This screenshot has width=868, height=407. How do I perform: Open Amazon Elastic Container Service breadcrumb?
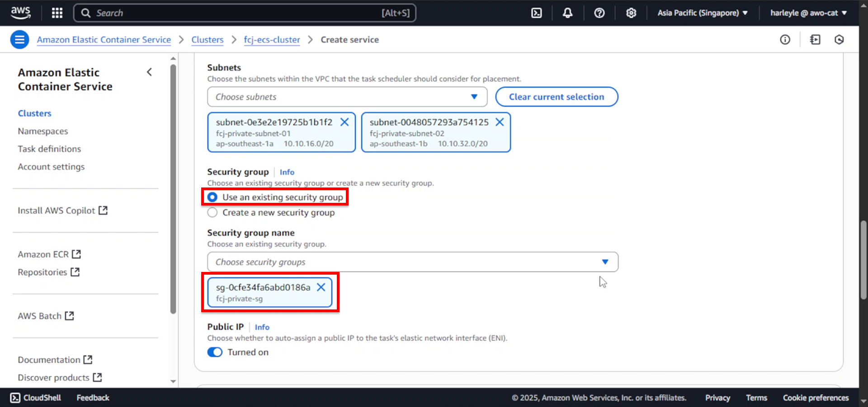pyautogui.click(x=104, y=40)
